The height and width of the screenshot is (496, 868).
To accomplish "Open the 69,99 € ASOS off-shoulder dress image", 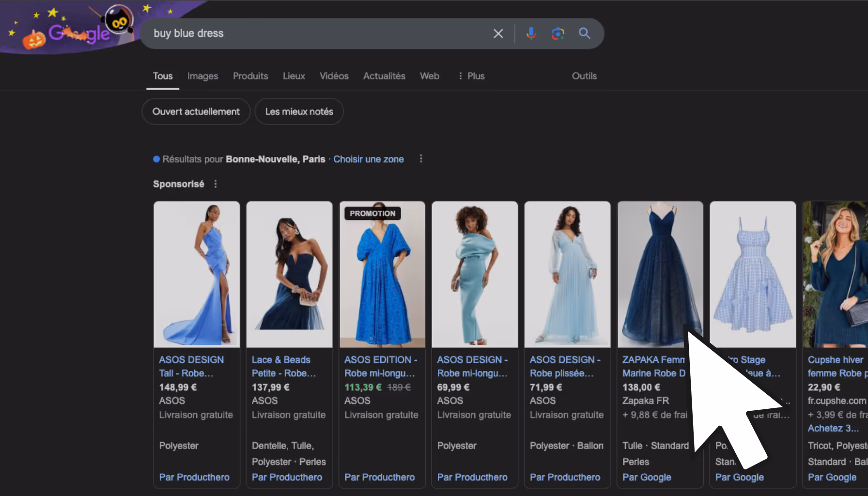I will click(475, 274).
